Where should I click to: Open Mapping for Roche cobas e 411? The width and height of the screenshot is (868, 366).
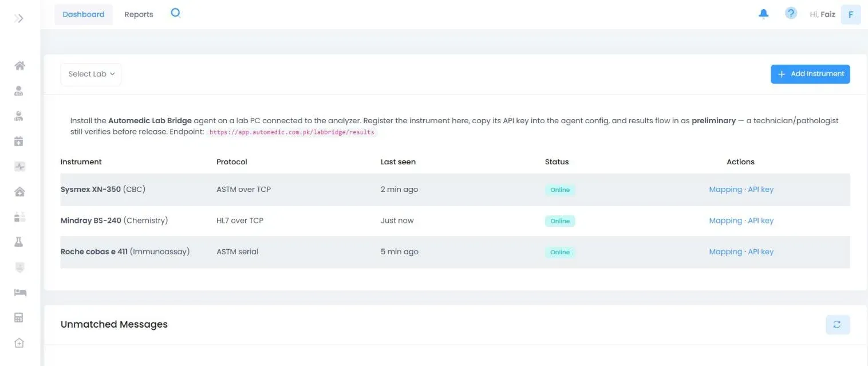[x=725, y=251]
